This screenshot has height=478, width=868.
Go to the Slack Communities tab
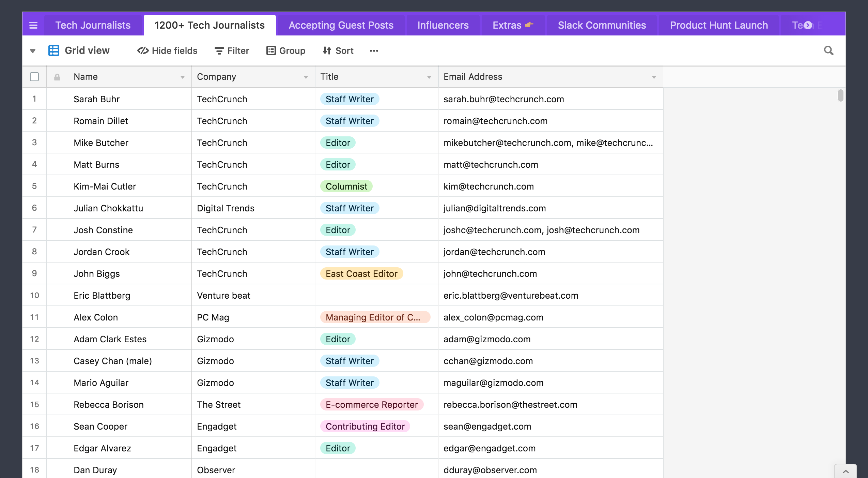coord(602,25)
